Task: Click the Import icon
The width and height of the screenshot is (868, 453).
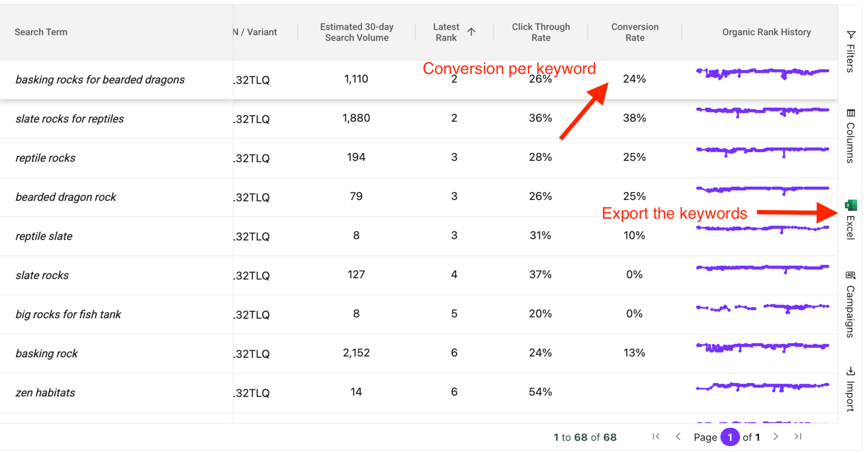Action: click(x=851, y=371)
